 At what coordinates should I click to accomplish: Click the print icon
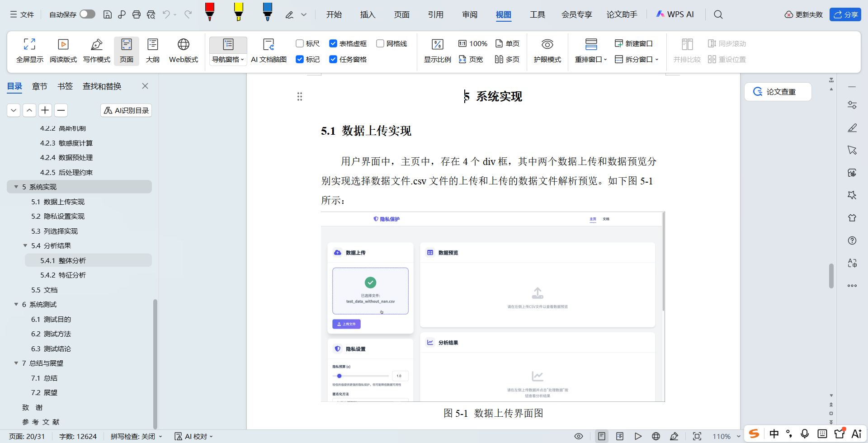[137, 14]
